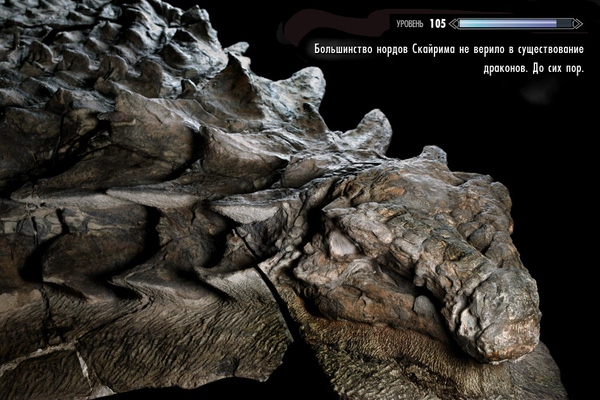Click the fossil creature's snout
Viewport: 600px width, 400px height.
pyautogui.click(x=505, y=320)
